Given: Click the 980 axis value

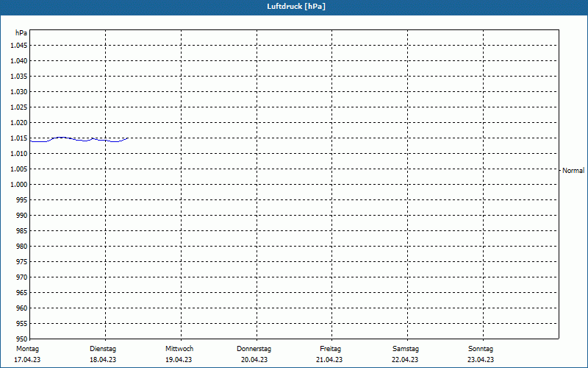Looking at the screenshot, I should point(22,247).
